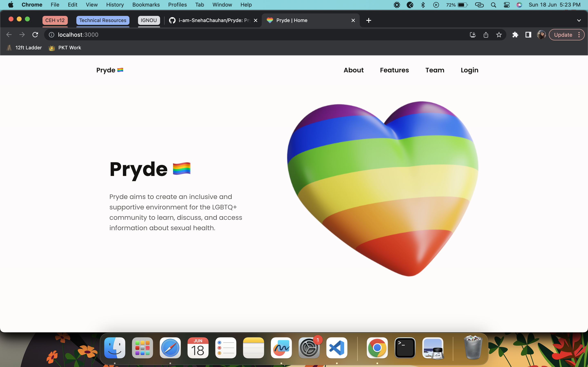Switch to the GitHub Pryde repository tab
The width and height of the screenshot is (588, 367).
tap(211, 20)
